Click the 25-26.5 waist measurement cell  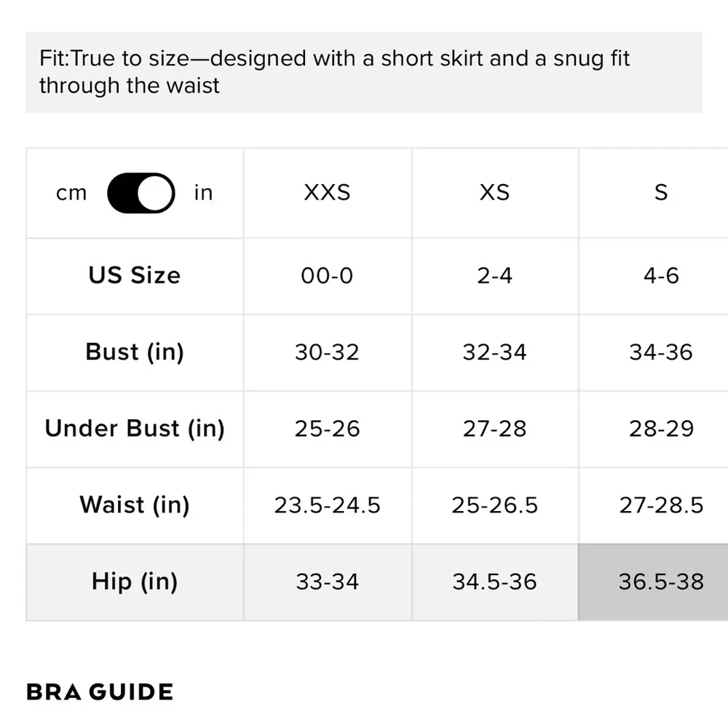(x=494, y=505)
